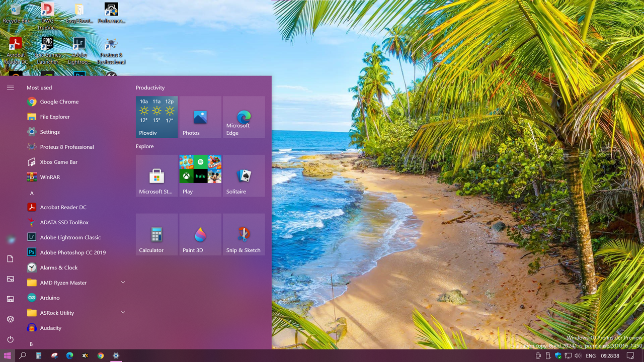Image resolution: width=644 pixels, height=362 pixels.
Task: Launch Adobe Photoshop CC 2019
Action: (x=75, y=252)
